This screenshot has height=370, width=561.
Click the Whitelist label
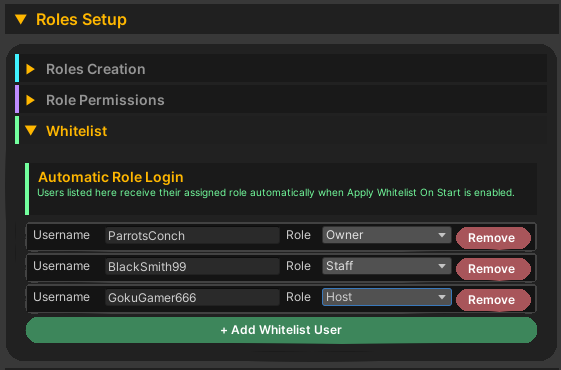[x=77, y=131]
